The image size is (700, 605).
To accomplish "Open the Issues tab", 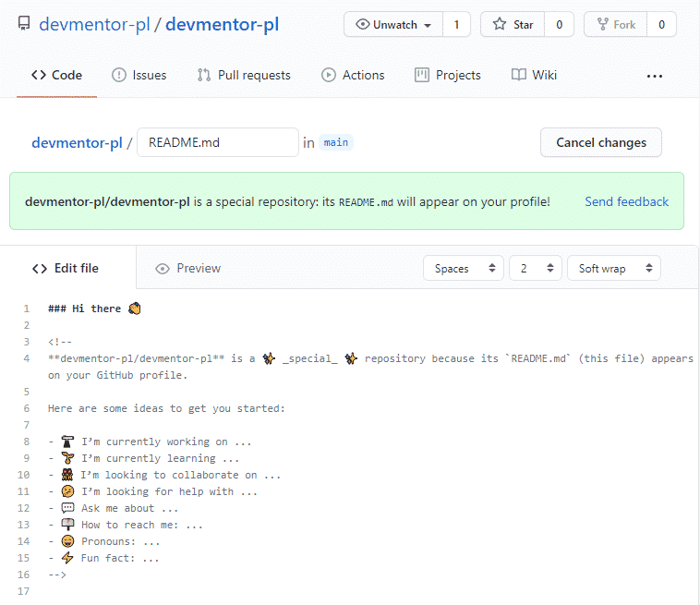I will [x=139, y=75].
